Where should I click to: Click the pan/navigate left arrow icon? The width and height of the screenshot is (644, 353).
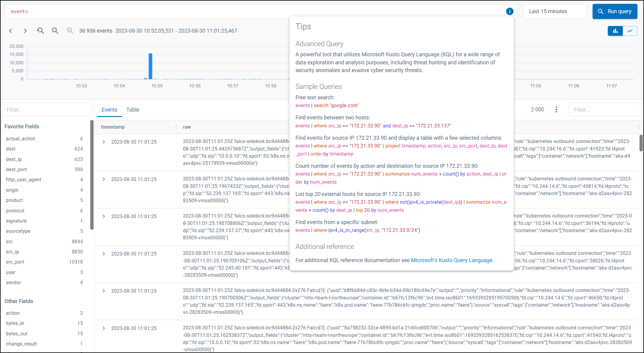11,31
